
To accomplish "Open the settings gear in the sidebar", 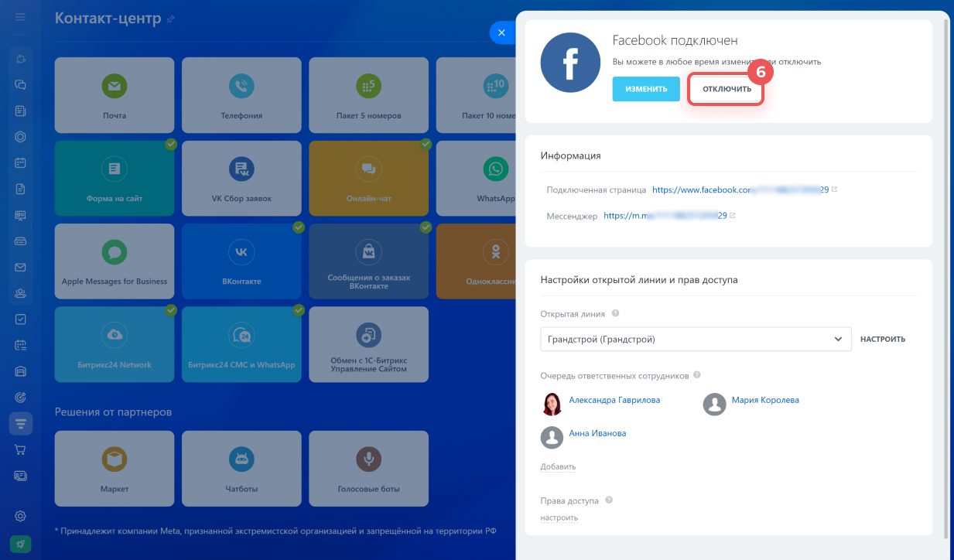I will [x=21, y=516].
